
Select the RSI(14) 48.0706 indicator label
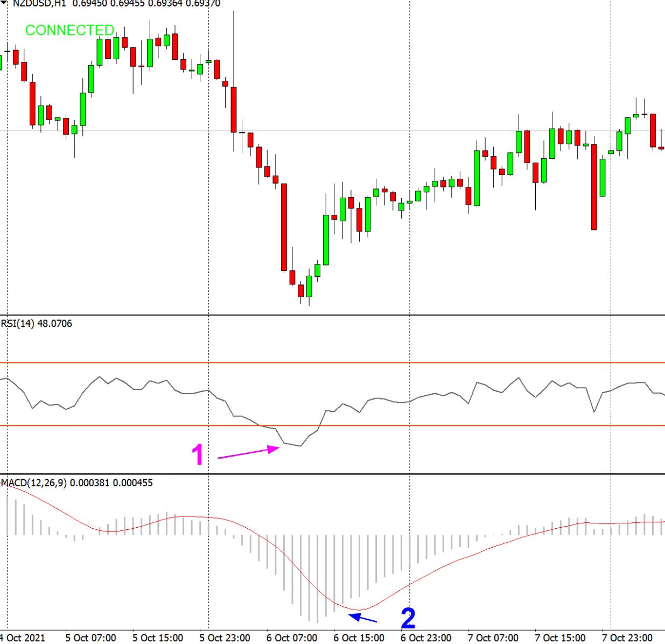(x=36, y=323)
